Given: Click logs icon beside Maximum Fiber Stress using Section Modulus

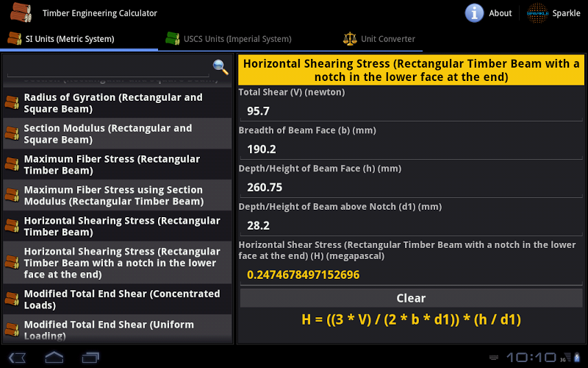Looking at the screenshot, I should [12, 195].
